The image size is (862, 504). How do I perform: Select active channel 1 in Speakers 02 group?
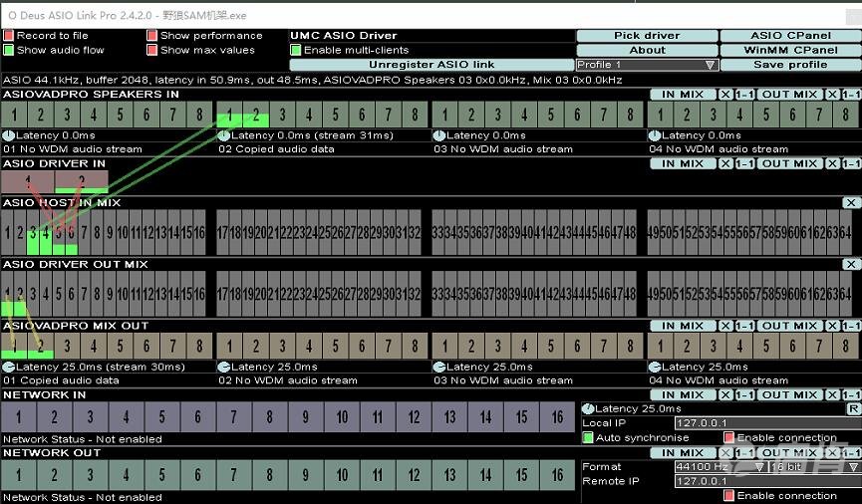pos(230,115)
